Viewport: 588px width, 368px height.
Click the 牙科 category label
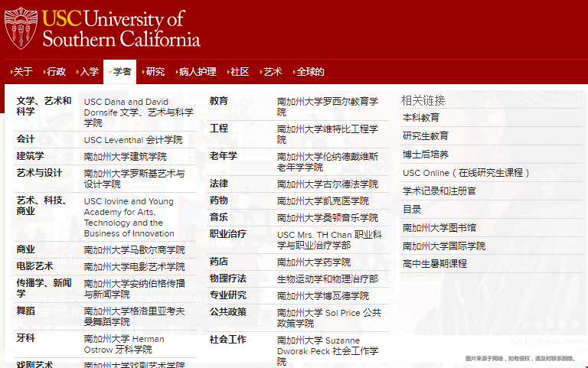[x=25, y=338]
